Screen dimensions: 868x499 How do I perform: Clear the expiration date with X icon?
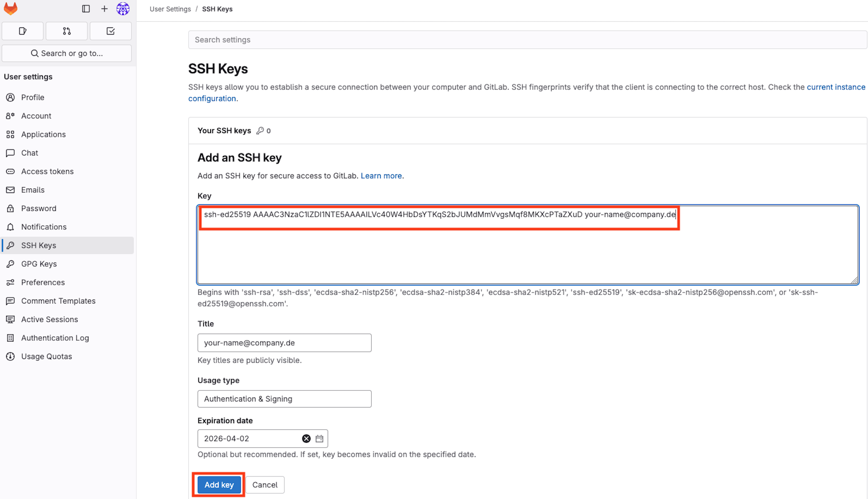click(306, 439)
